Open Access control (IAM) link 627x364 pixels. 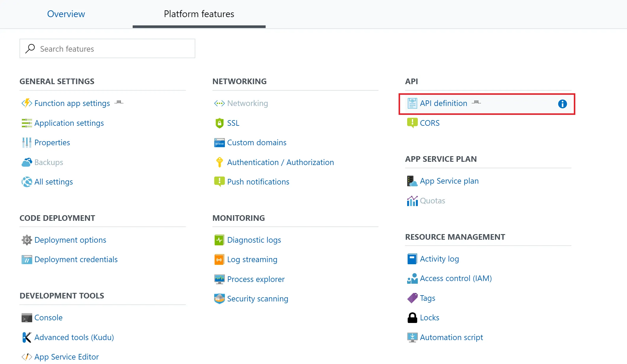pos(456,278)
